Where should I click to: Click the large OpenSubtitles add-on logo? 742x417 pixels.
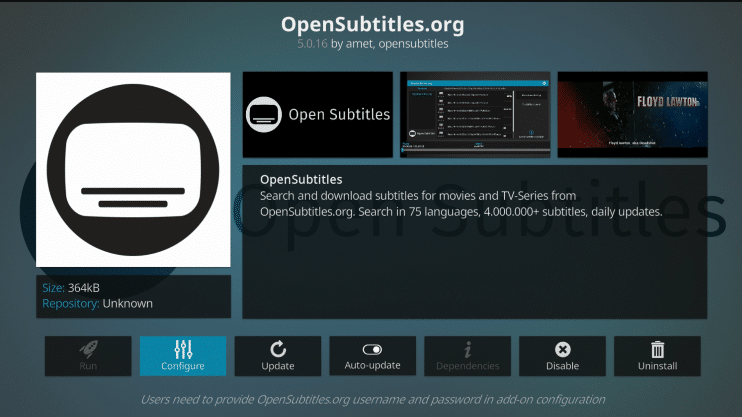133,169
